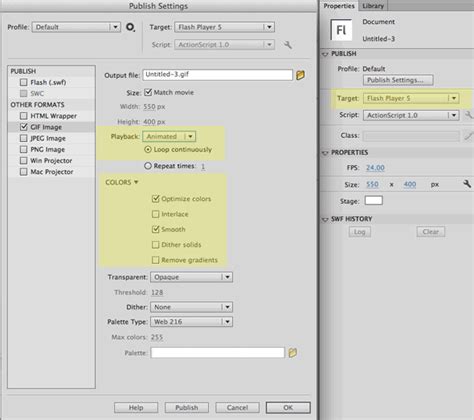This screenshot has height=420, width=474.
Task: Open the Script dropdown in Publish Settings dialog
Action: 224,44
